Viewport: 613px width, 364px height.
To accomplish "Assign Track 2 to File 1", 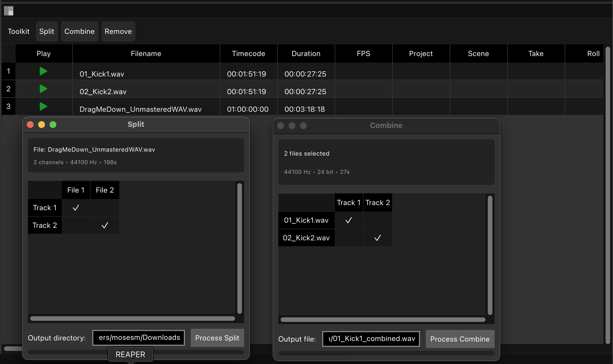I will click(x=75, y=225).
